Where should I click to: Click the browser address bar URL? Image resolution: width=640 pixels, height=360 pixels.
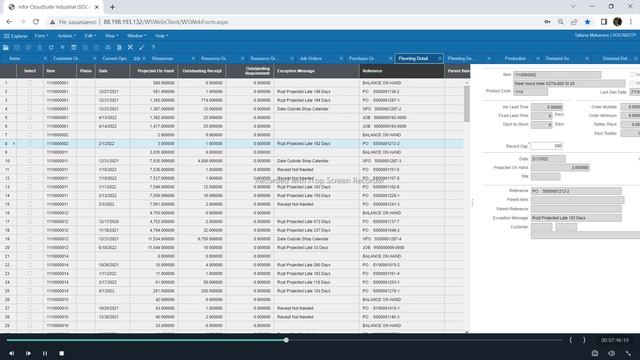click(166, 22)
